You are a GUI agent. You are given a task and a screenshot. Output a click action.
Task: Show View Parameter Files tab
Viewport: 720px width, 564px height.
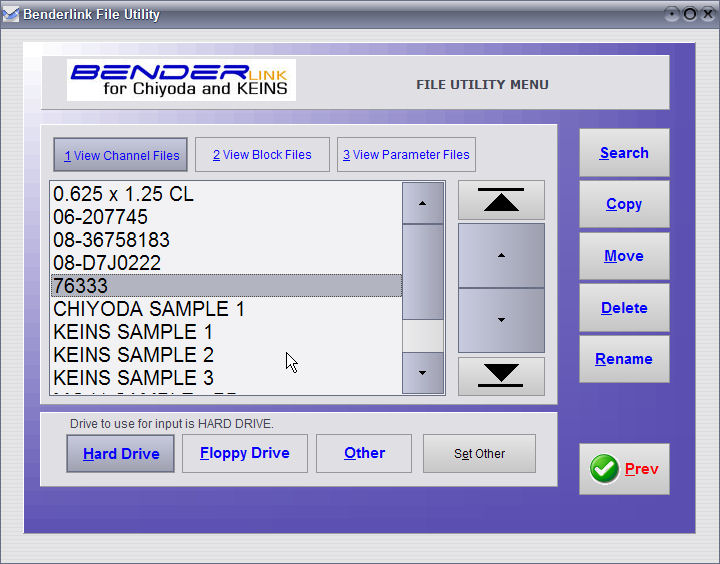point(406,155)
